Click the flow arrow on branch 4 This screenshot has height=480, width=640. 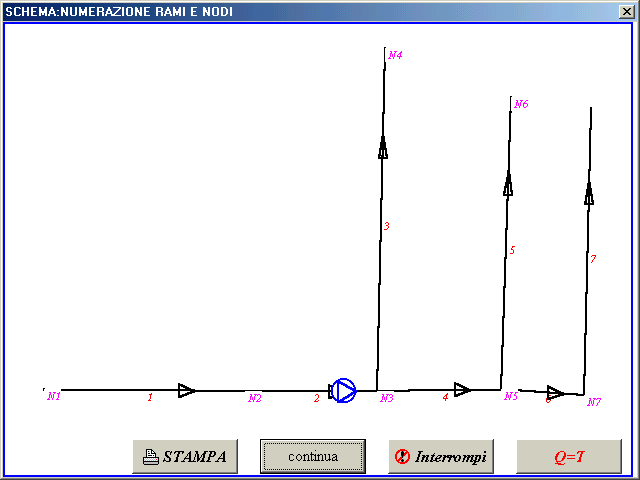[462, 390]
